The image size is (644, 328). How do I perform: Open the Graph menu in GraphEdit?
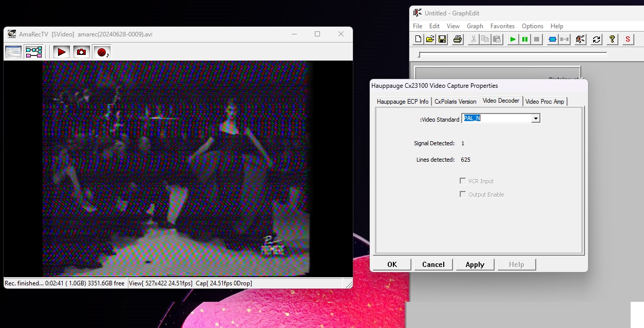[x=475, y=26]
